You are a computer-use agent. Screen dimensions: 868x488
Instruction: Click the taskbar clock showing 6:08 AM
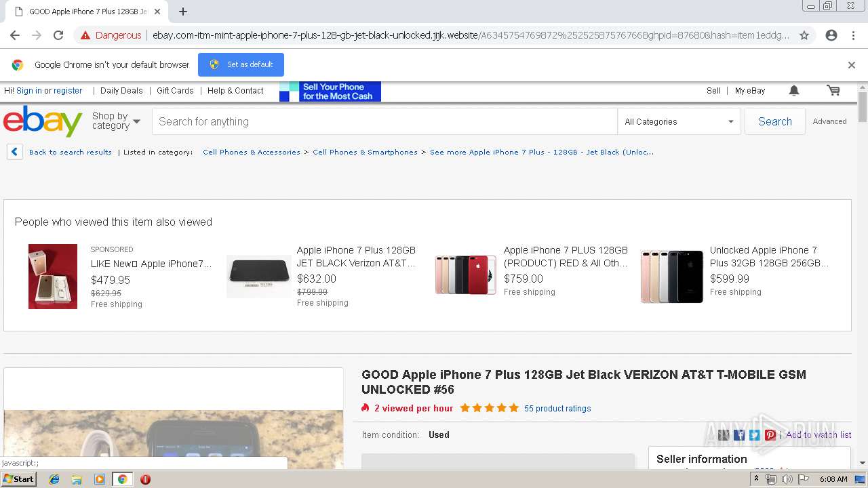833,479
